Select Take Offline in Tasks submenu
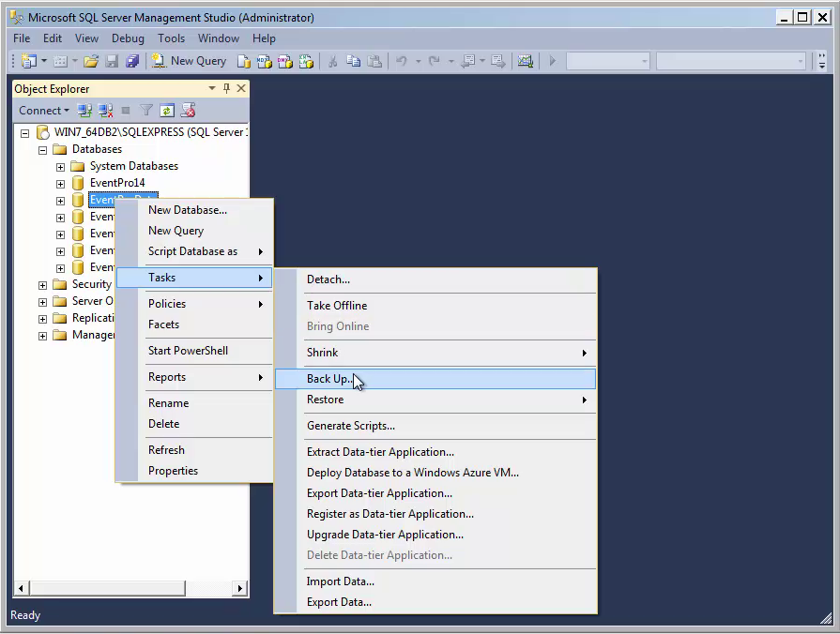 tap(435, 306)
